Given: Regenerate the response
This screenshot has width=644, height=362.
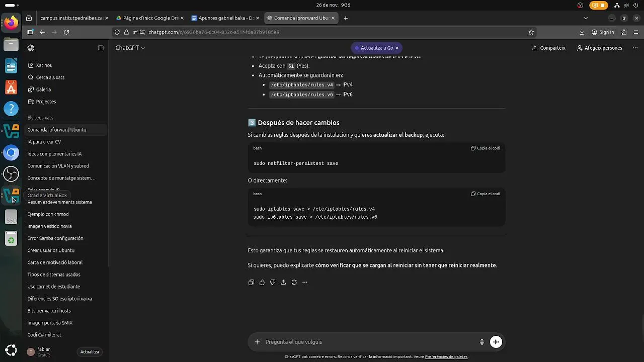Looking at the screenshot, I should 294,282.
